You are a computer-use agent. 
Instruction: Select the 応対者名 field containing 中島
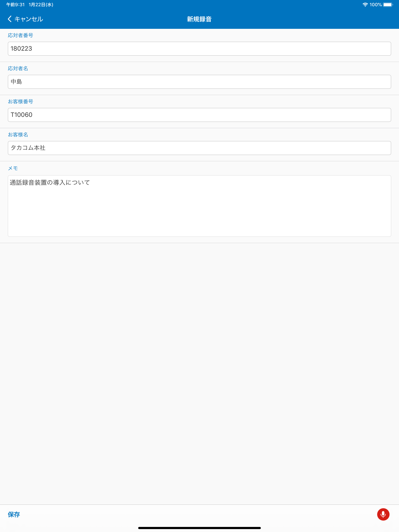pyautogui.click(x=199, y=82)
